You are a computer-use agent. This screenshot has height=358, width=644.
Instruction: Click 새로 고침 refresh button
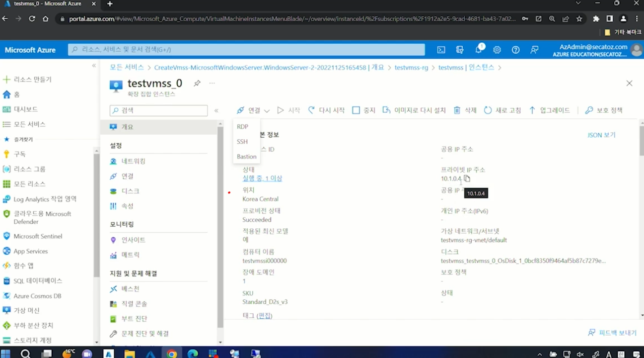coord(502,110)
